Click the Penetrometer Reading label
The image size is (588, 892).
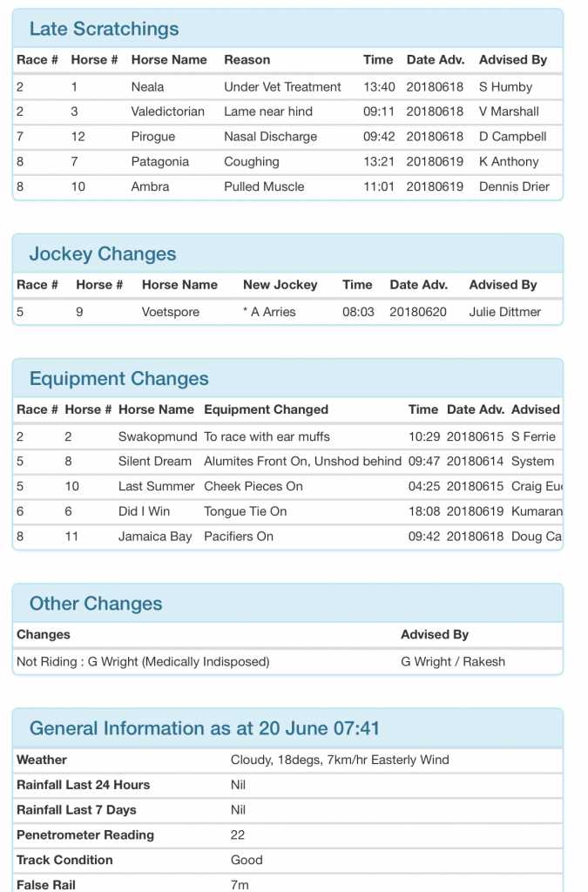coord(85,835)
